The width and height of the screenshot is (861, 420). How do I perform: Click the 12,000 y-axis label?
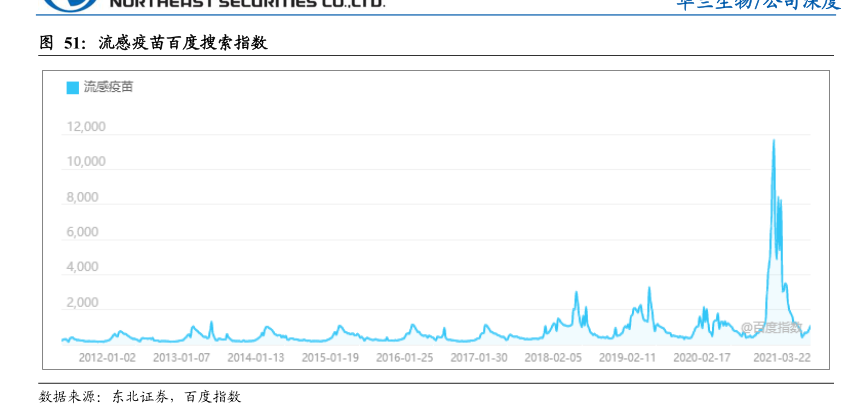click(86, 127)
